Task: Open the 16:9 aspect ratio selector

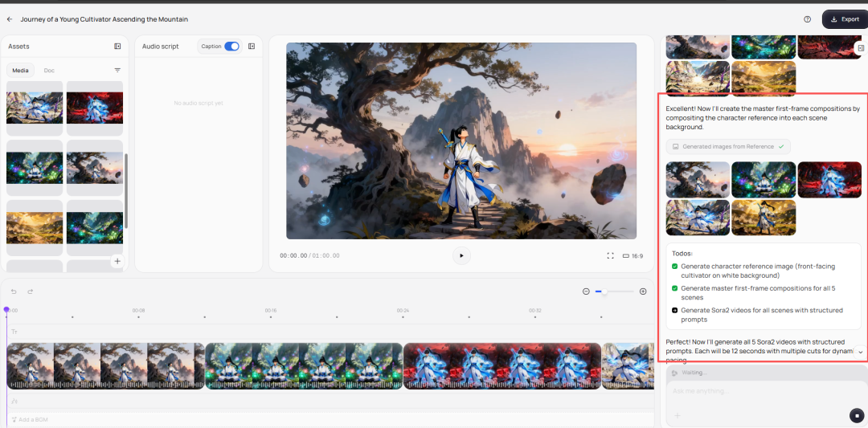Action: point(633,255)
